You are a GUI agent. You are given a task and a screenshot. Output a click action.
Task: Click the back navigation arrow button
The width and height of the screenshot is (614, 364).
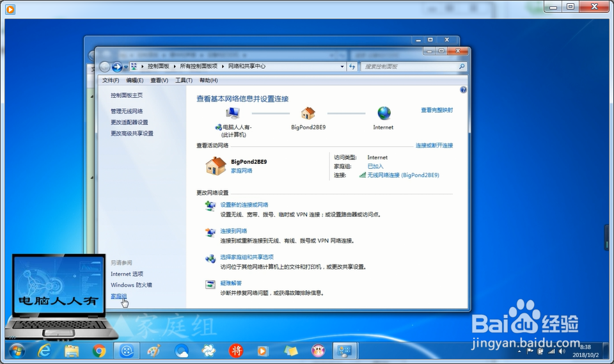104,67
